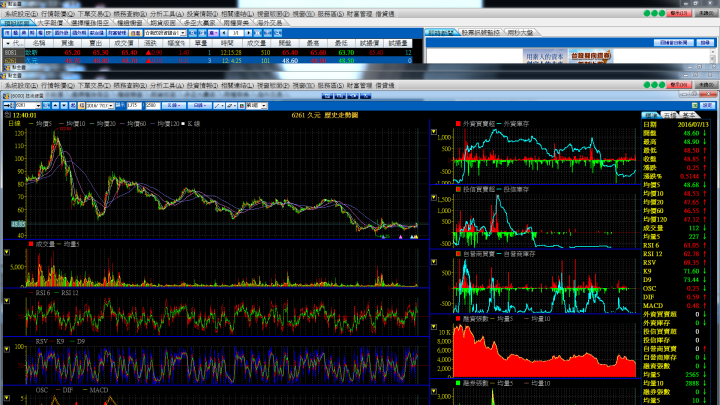The width and height of the screenshot is (720, 405).
Task: Toggle the 國外期 filter button
Action: (x=79, y=33)
